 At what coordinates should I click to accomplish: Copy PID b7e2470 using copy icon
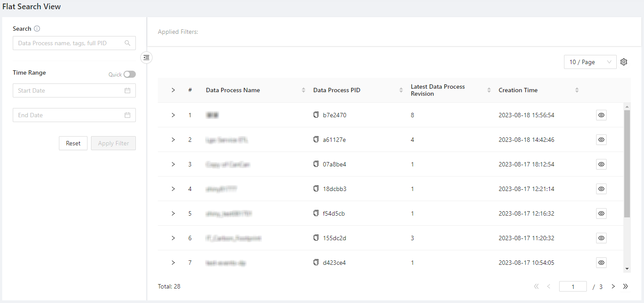point(316,115)
